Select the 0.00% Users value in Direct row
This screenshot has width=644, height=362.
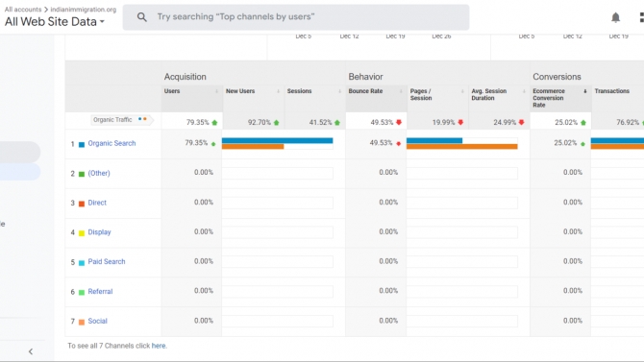204,203
